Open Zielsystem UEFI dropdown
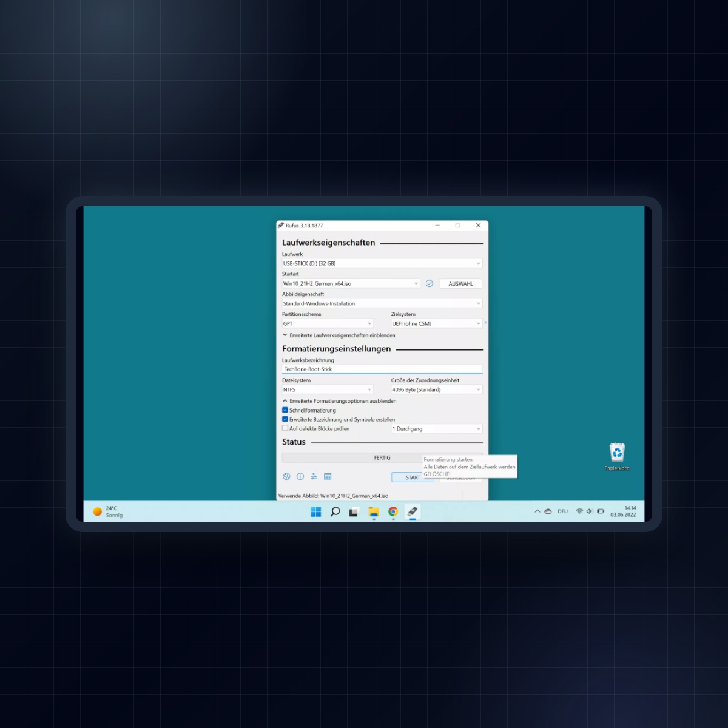The height and width of the screenshot is (728, 728). [437, 323]
